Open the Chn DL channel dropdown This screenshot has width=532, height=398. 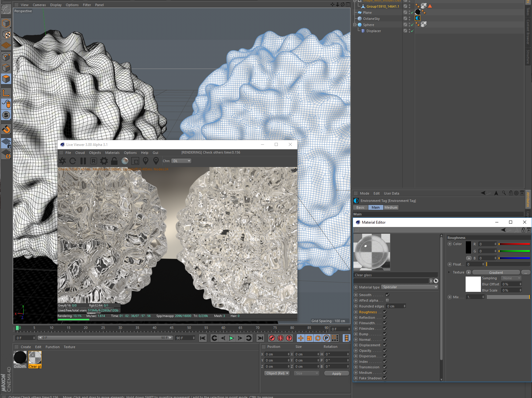coord(181,161)
